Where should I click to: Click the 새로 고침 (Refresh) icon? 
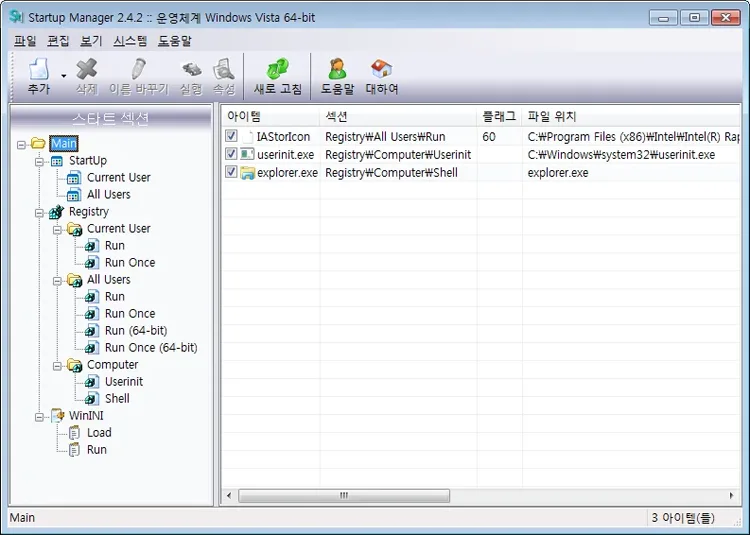[278, 70]
